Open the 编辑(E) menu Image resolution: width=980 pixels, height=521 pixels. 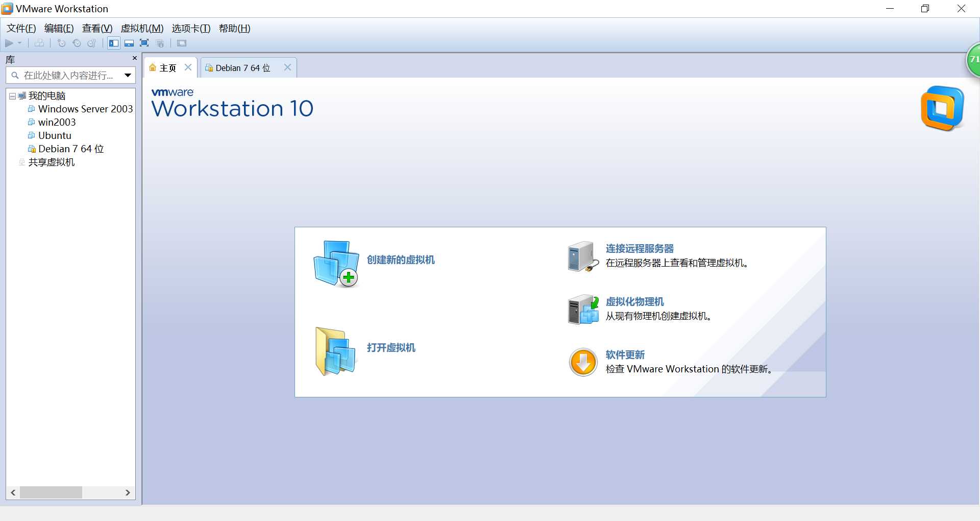(x=59, y=29)
